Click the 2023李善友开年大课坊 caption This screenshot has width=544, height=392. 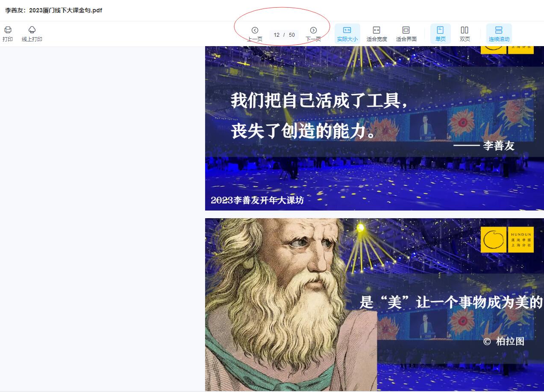(x=257, y=200)
